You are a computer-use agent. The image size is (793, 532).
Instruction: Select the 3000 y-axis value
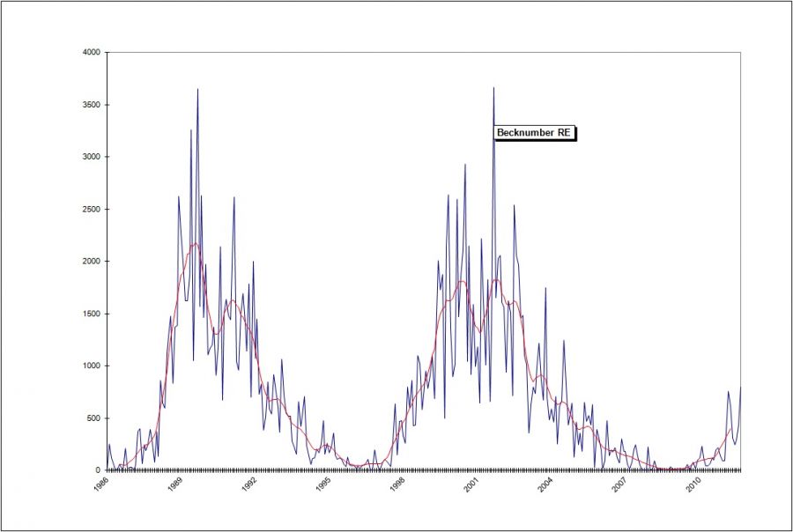92,157
